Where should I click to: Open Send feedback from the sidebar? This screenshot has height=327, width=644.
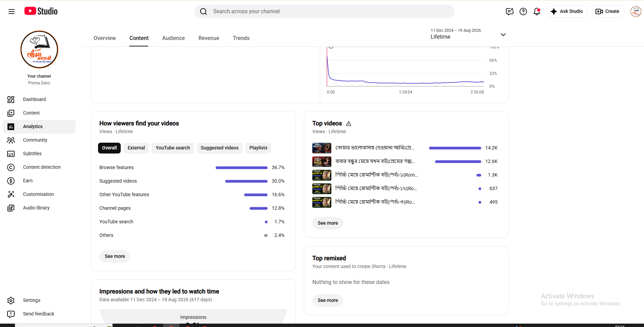click(x=39, y=314)
